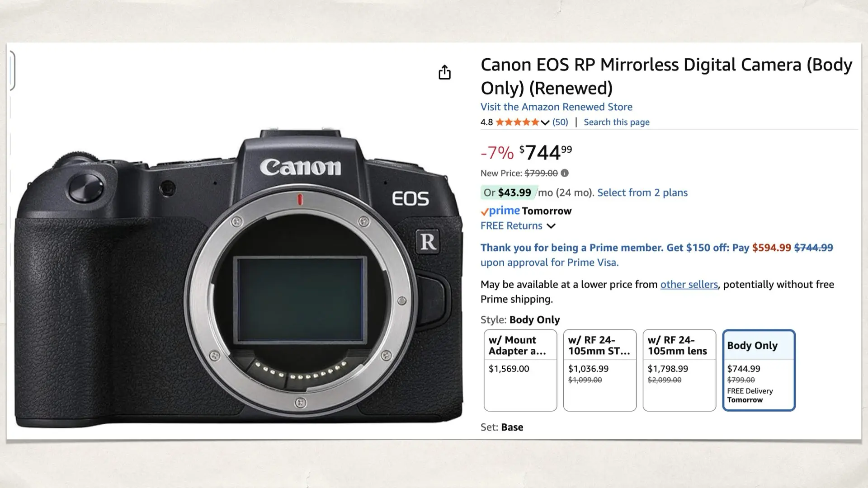Select the 'w/ Mount Adapter' style option
The width and height of the screenshot is (868, 488).
520,371
